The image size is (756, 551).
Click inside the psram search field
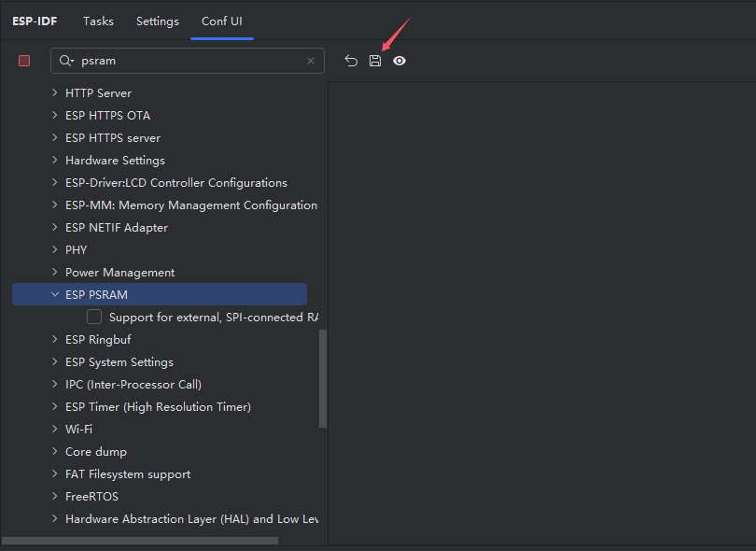[187, 61]
